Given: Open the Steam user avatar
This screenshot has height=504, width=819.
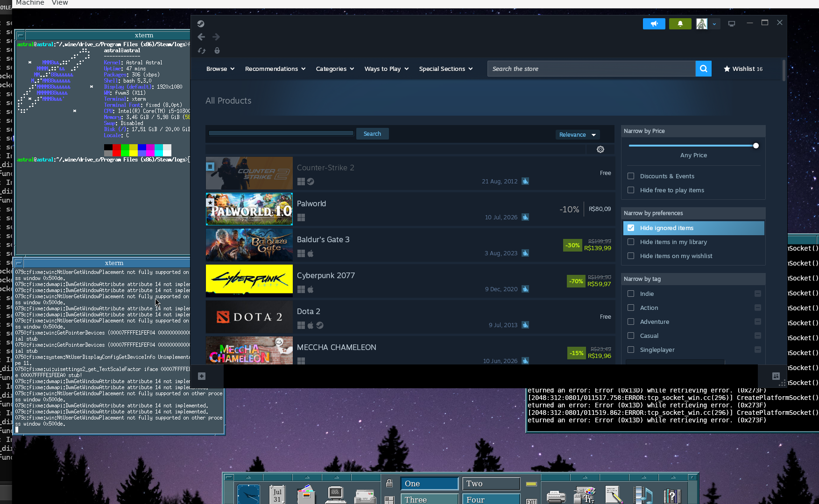Looking at the screenshot, I should point(702,23).
